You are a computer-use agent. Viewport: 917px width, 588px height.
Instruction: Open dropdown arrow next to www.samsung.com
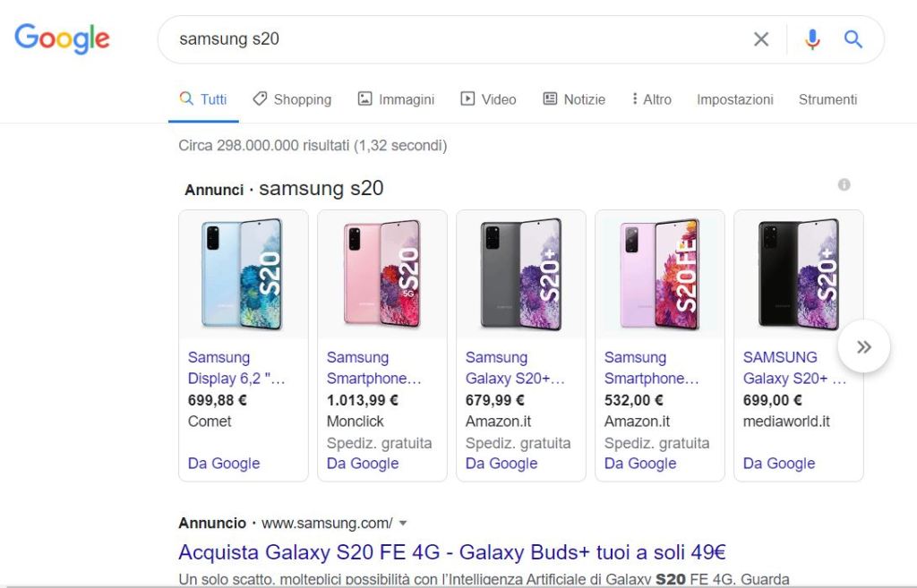pos(403,523)
